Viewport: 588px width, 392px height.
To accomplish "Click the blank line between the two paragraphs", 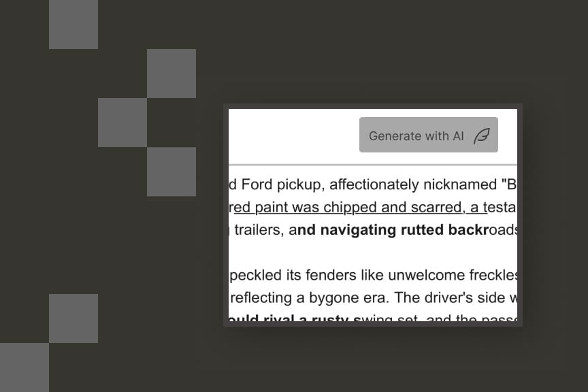I will tap(371, 252).
